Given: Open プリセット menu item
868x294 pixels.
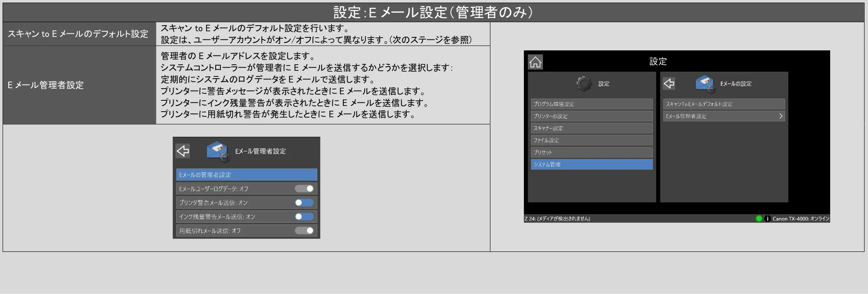Looking at the screenshot, I should 592,152.
